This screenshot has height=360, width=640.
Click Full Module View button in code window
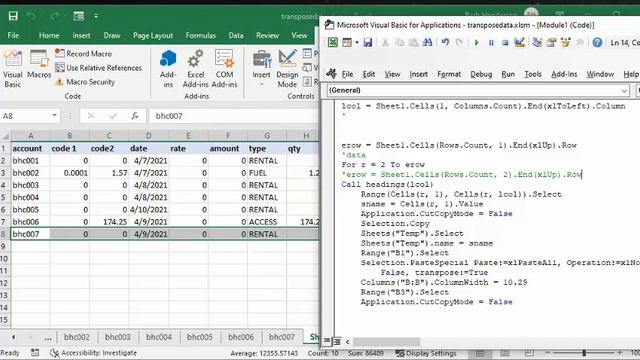pos(337,341)
